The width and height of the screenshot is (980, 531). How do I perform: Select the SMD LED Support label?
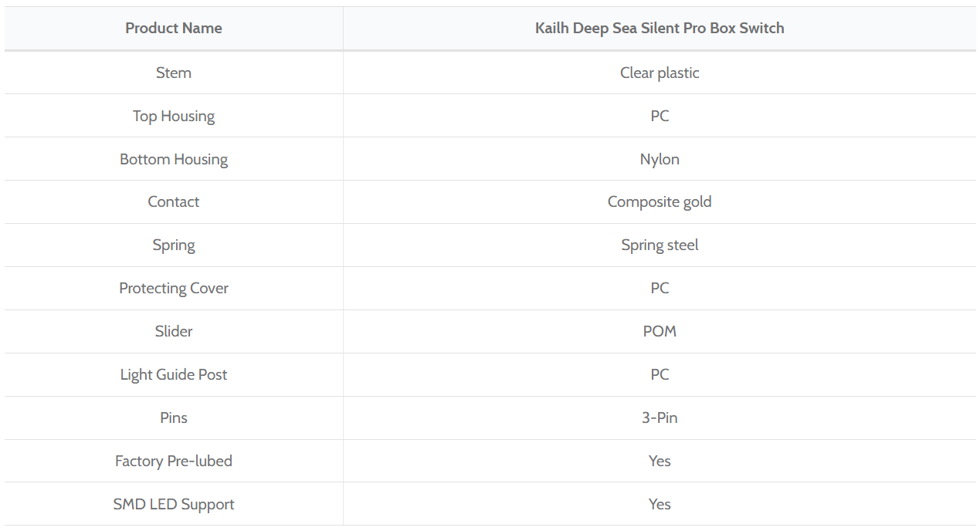click(174, 504)
